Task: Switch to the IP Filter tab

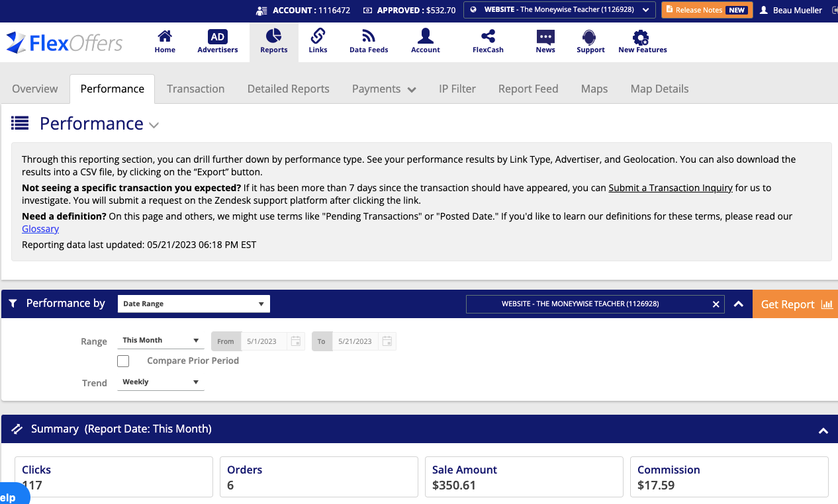Action: (x=457, y=89)
